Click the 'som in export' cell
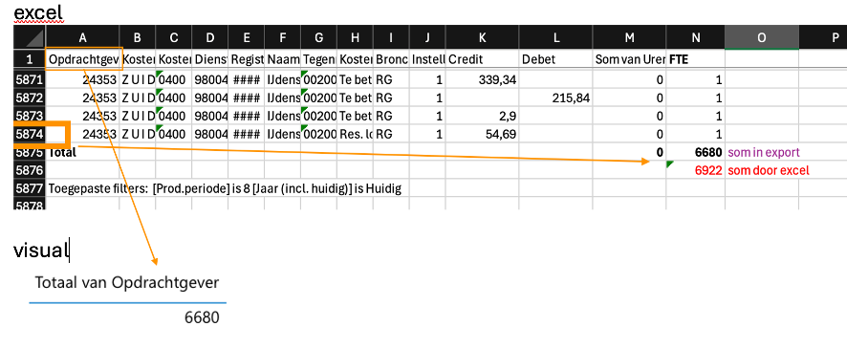Screen dimensions: 868x348 762,152
